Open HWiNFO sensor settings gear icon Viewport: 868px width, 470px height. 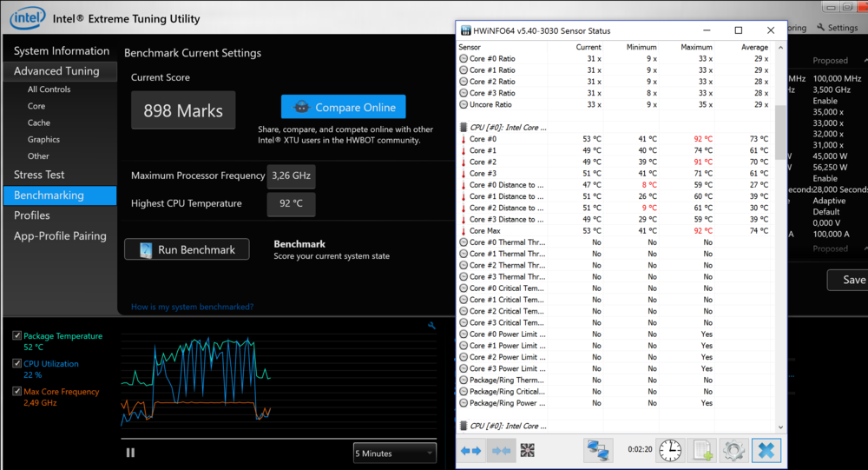pos(733,450)
